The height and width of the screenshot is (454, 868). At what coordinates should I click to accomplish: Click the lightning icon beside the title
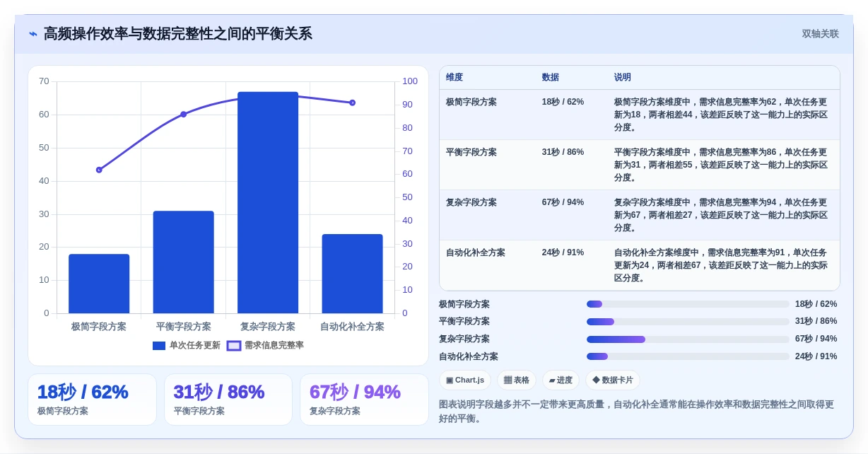33,34
